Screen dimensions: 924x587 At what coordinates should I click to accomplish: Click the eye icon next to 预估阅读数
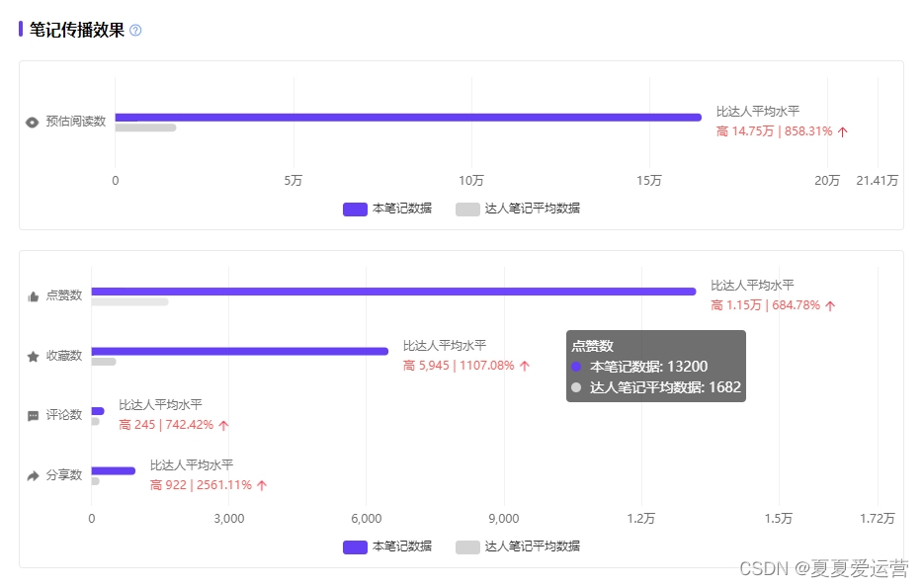click(x=33, y=122)
